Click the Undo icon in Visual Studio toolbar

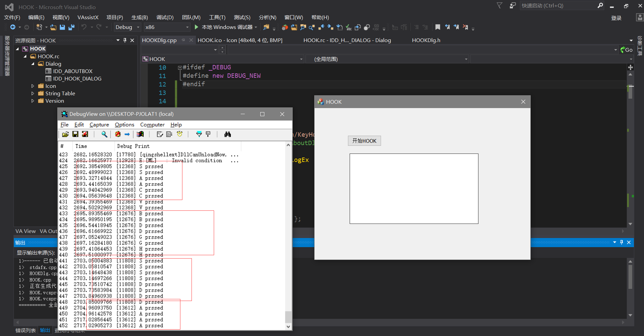point(84,27)
